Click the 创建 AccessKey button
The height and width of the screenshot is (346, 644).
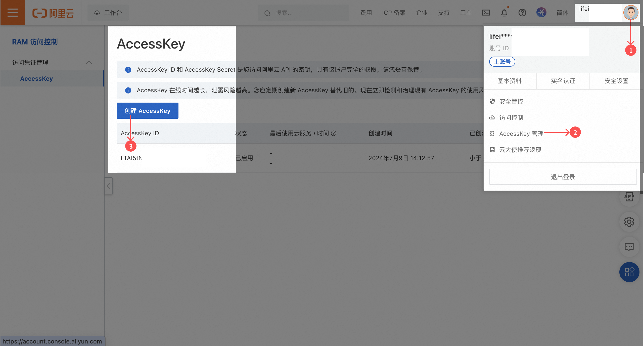coord(147,111)
